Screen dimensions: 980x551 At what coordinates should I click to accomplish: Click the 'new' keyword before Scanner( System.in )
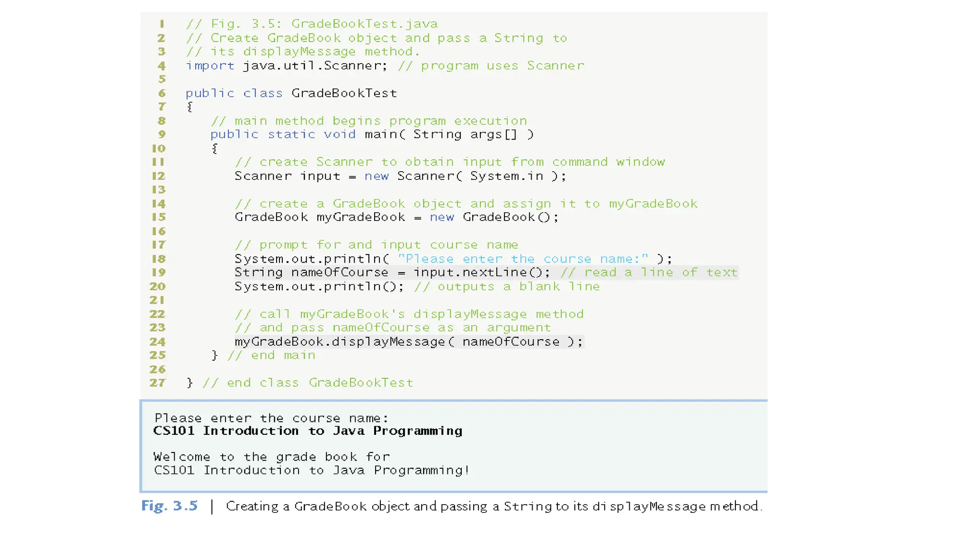[x=377, y=176]
